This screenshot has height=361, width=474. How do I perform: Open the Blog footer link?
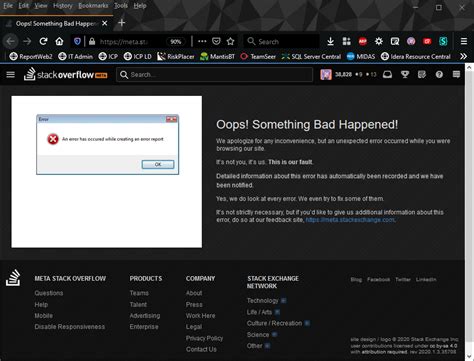click(x=356, y=279)
